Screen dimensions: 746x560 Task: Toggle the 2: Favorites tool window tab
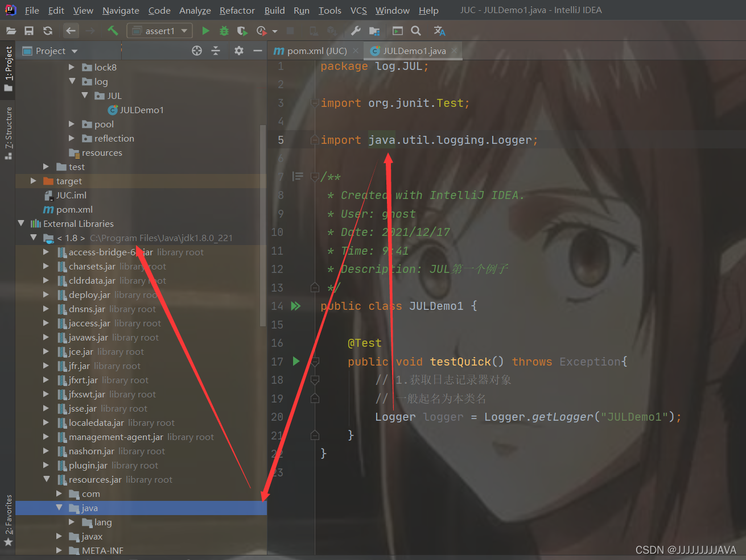point(8,521)
